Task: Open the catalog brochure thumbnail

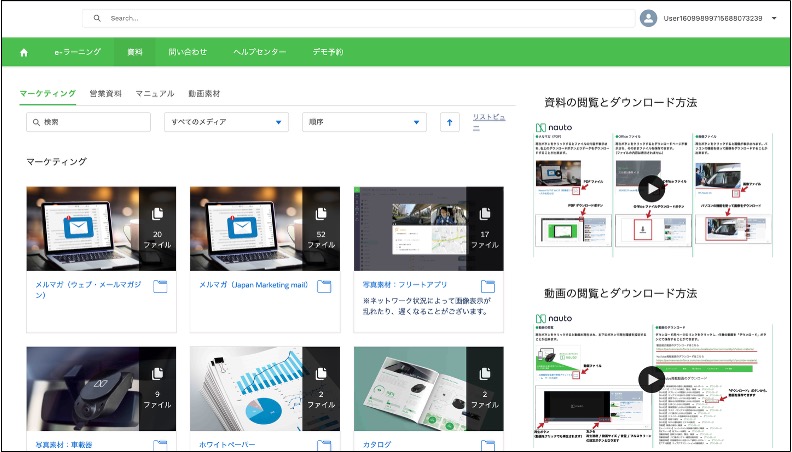Action: coord(428,388)
